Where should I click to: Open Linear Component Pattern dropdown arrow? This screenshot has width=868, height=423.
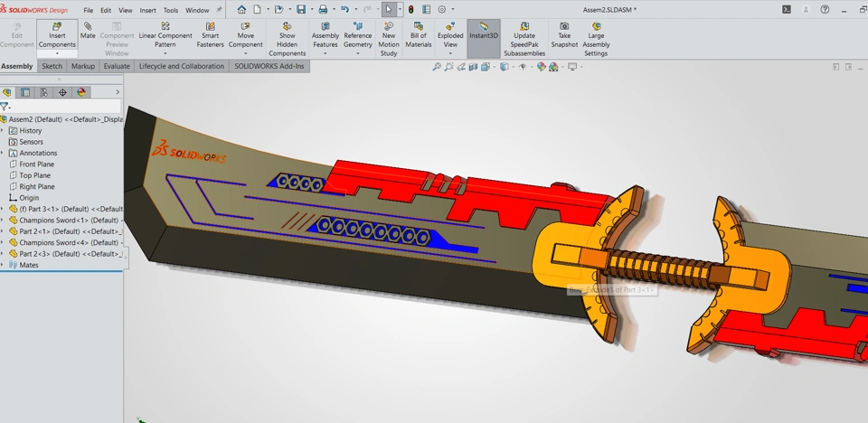(x=165, y=53)
